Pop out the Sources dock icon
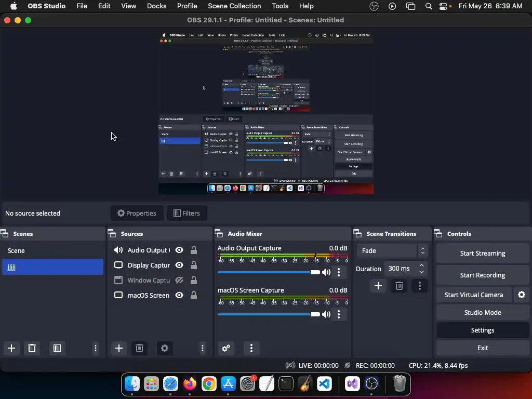 [112, 233]
